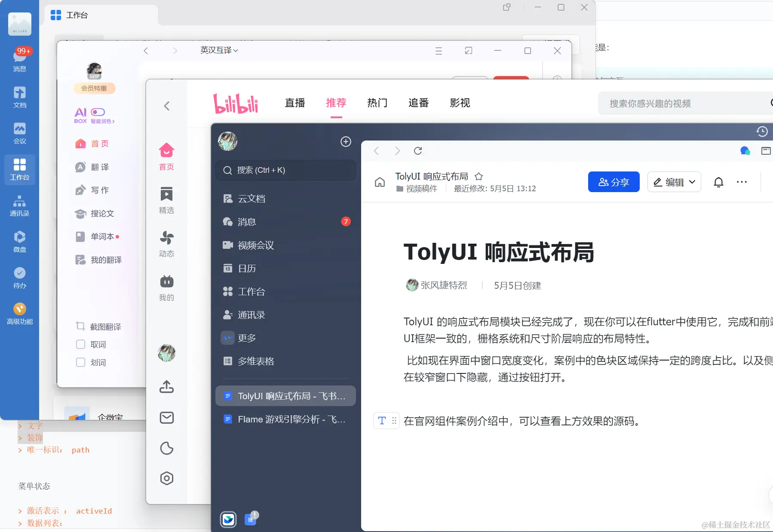Switch to bilibili 影视 tab
This screenshot has height=532, width=773.
click(x=460, y=103)
